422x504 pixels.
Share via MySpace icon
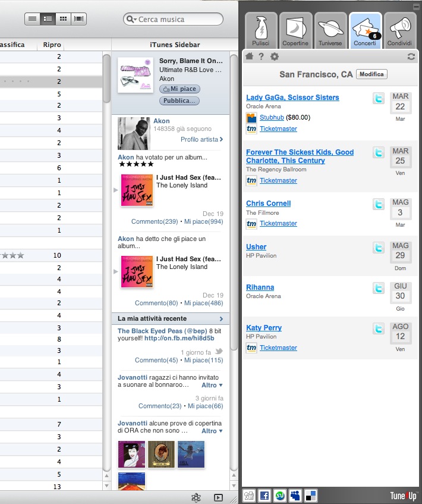(295, 496)
